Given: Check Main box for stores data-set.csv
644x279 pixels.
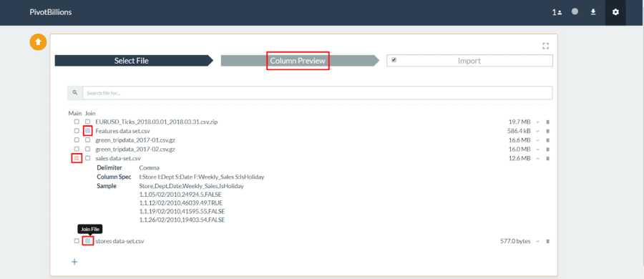Looking at the screenshot, I should (77, 241).
